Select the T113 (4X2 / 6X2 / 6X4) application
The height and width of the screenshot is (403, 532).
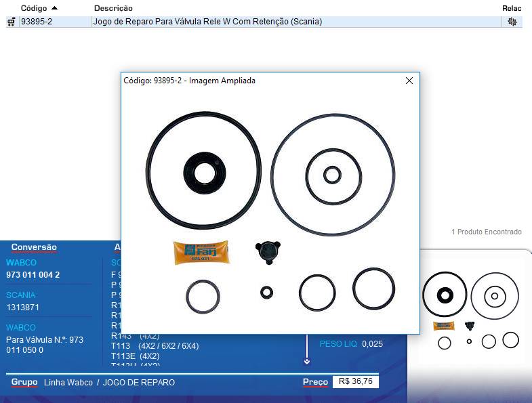155,346
